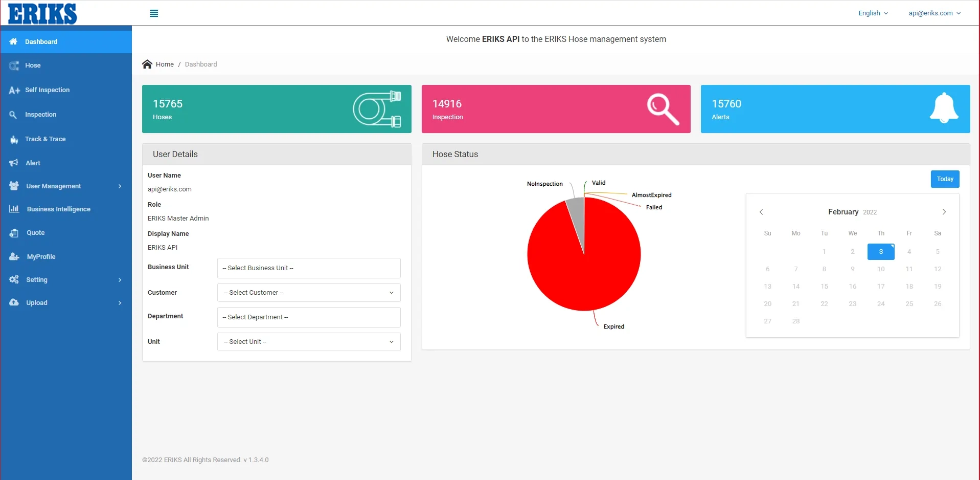This screenshot has width=980, height=480.
Task: Click the Upload cloud icon
Action: (14, 302)
